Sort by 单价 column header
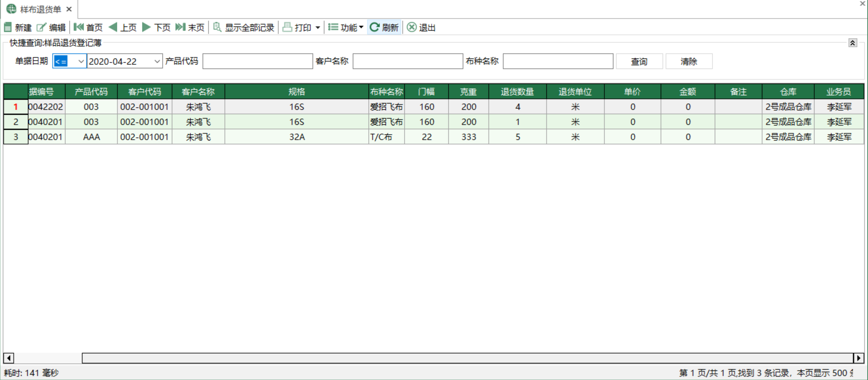Screen dimensions: 868x380 click(x=633, y=92)
